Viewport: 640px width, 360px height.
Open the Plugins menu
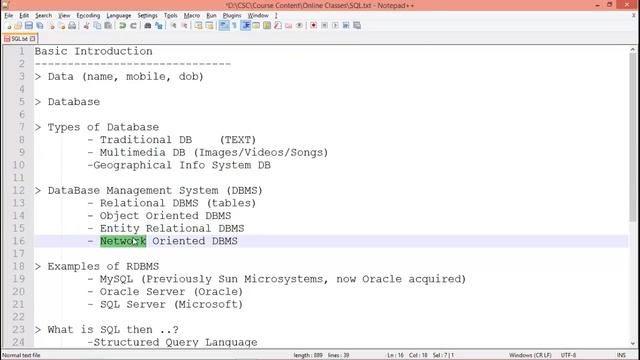click(x=232, y=16)
